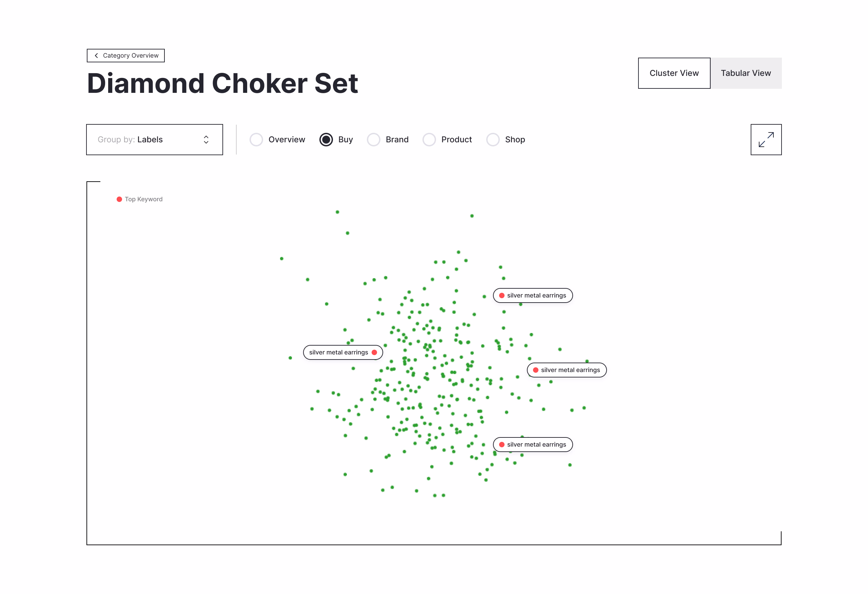Click the Top Keyword red legend dot
Screen dimensions: 868x594
coord(119,199)
